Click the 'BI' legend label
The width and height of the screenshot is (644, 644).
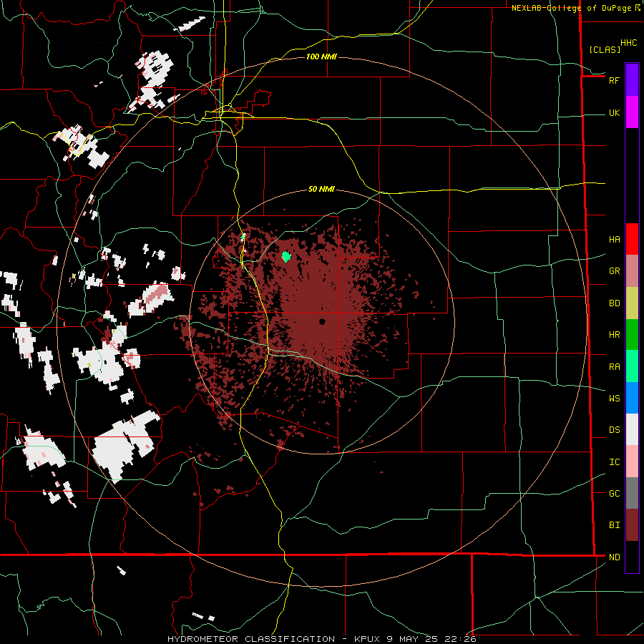click(x=615, y=525)
